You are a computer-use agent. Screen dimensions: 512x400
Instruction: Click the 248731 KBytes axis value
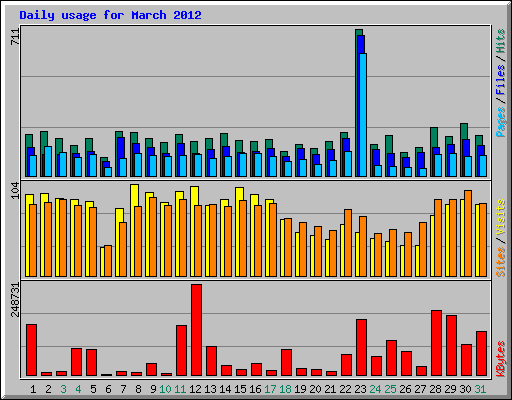15,299
